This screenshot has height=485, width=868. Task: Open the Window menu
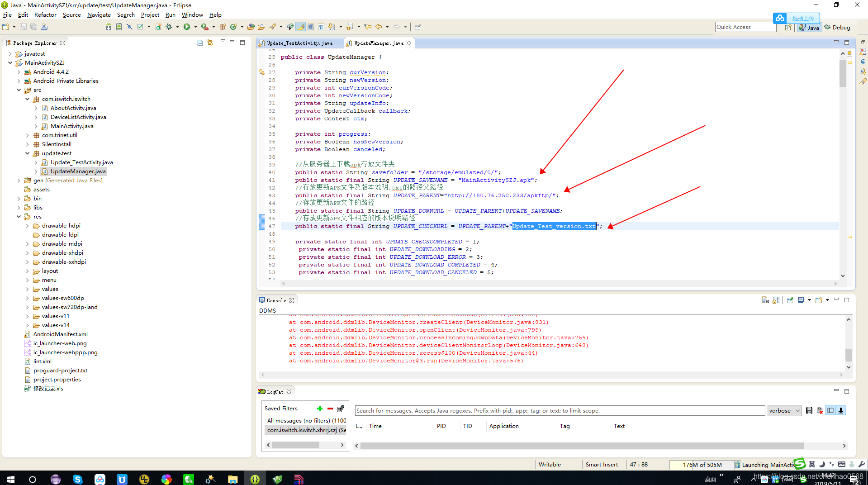point(192,15)
